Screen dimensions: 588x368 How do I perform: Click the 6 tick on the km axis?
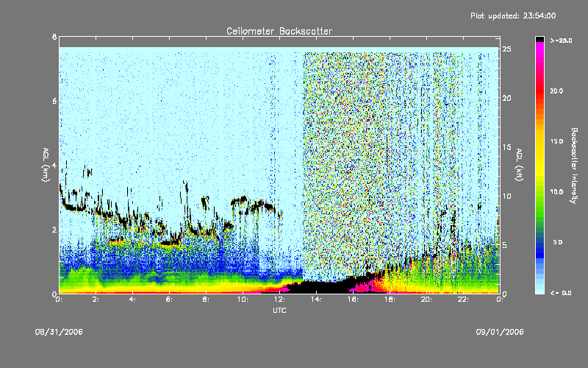pyautogui.click(x=54, y=102)
